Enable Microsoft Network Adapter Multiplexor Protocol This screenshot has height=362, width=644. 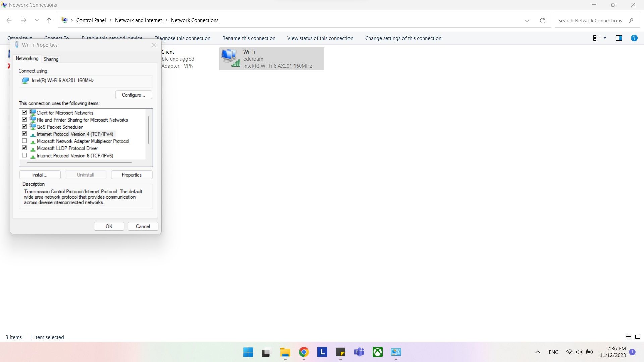(24, 141)
